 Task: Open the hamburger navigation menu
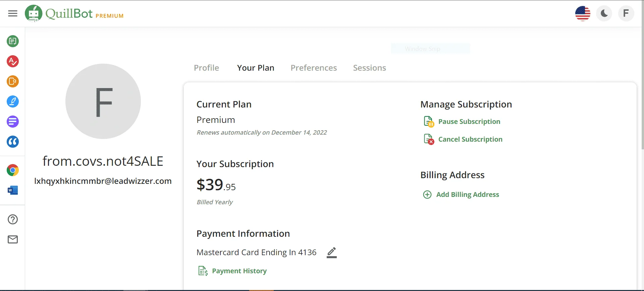13,13
